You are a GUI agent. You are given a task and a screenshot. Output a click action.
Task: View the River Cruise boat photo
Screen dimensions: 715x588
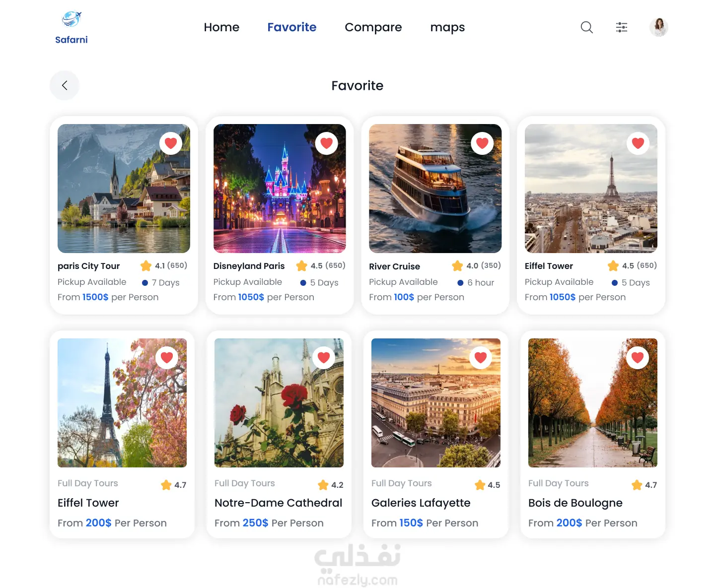tap(435, 189)
